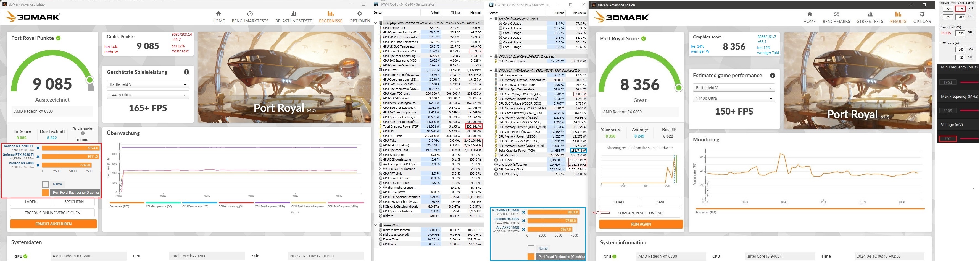Click ERGEBNIS ONLINE VERGLEICHEN

[x=52, y=213]
